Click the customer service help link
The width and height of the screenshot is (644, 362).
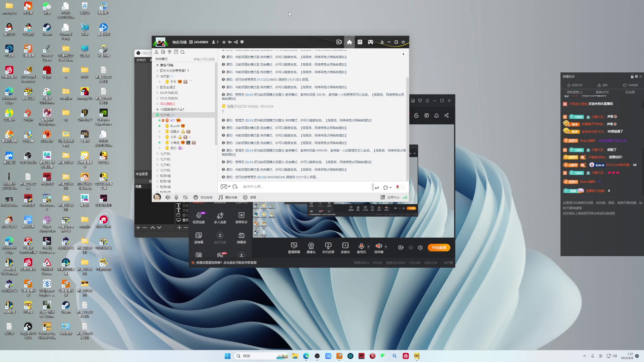click(x=226, y=263)
